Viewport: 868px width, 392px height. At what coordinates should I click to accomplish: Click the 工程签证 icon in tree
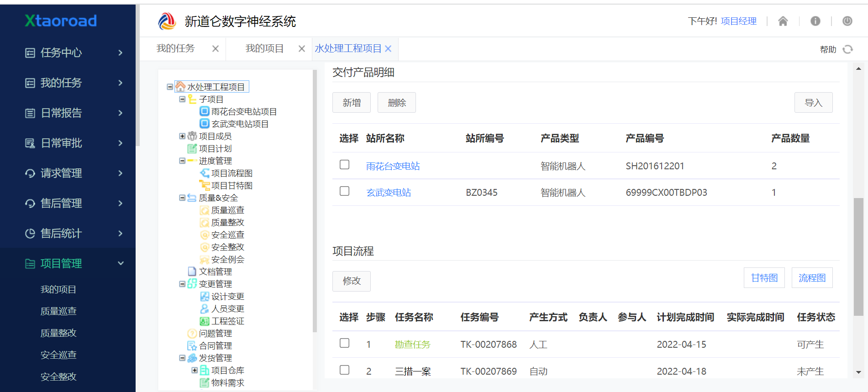click(205, 321)
